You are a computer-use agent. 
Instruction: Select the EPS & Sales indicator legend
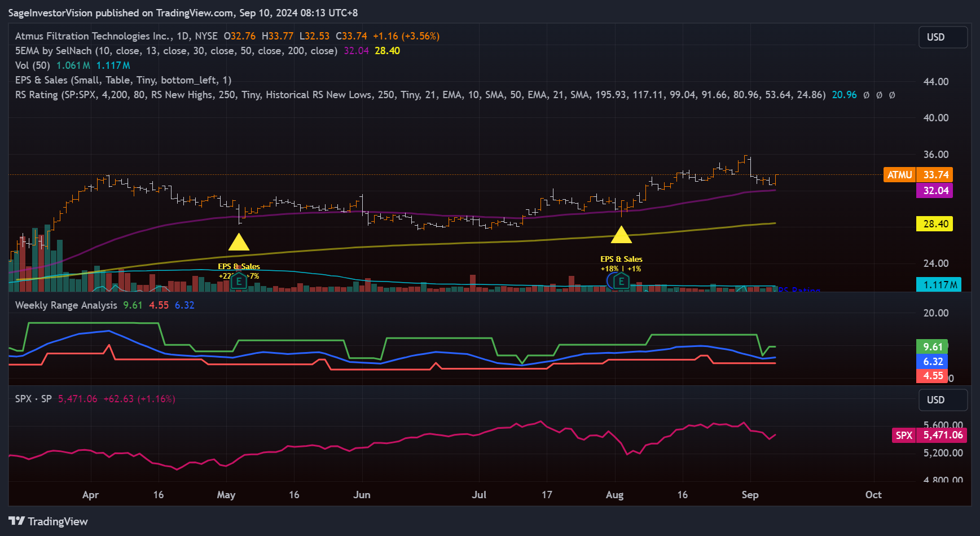click(123, 80)
